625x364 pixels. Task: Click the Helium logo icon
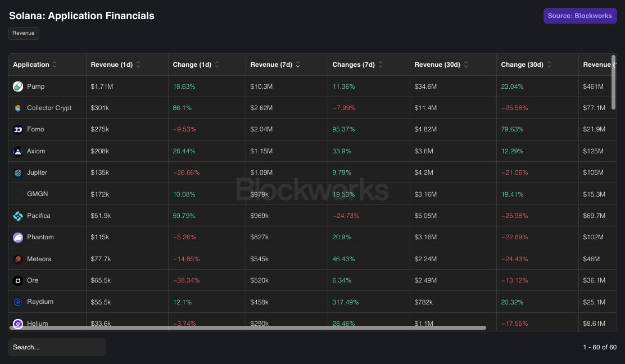click(x=18, y=324)
